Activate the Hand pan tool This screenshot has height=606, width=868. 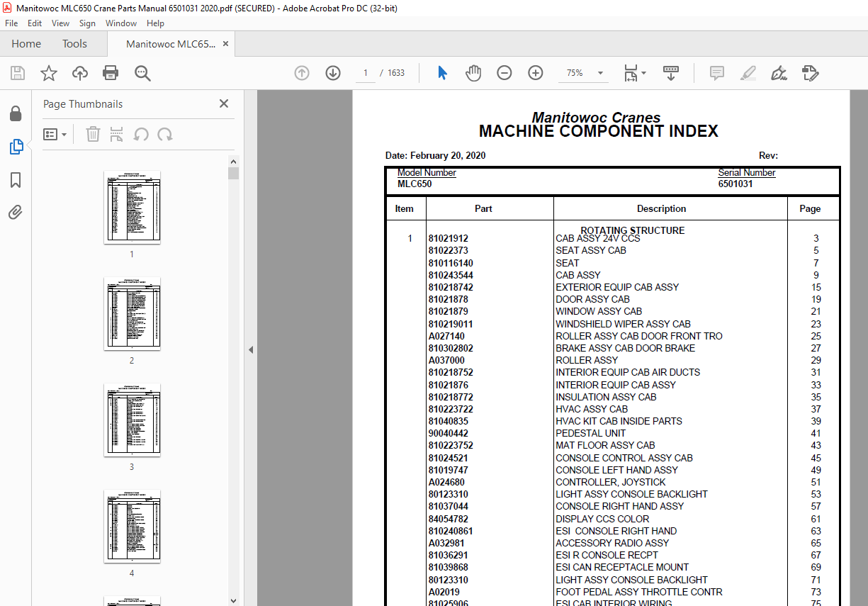pos(473,73)
